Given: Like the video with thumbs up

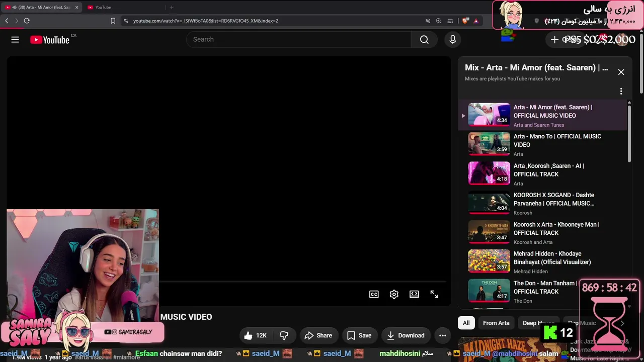Looking at the screenshot, I should pyautogui.click(x=256, y=335).
